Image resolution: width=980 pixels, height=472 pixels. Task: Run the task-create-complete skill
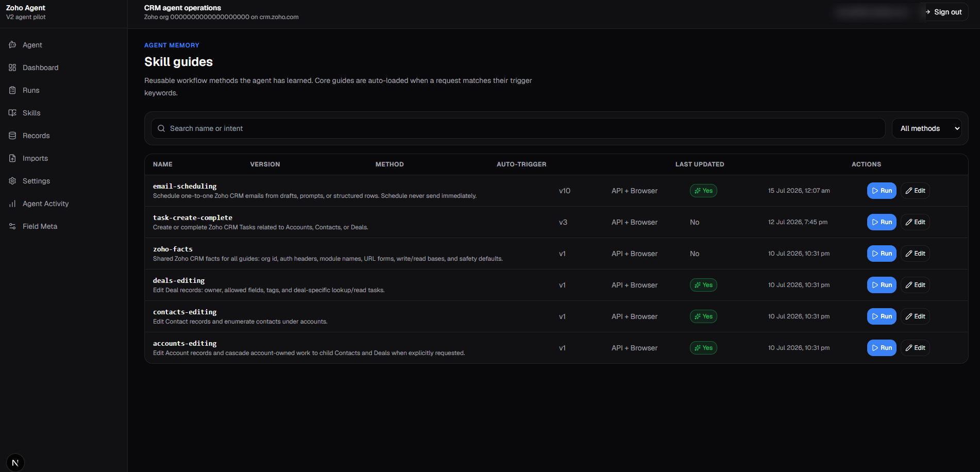click(x=882, y=222)
